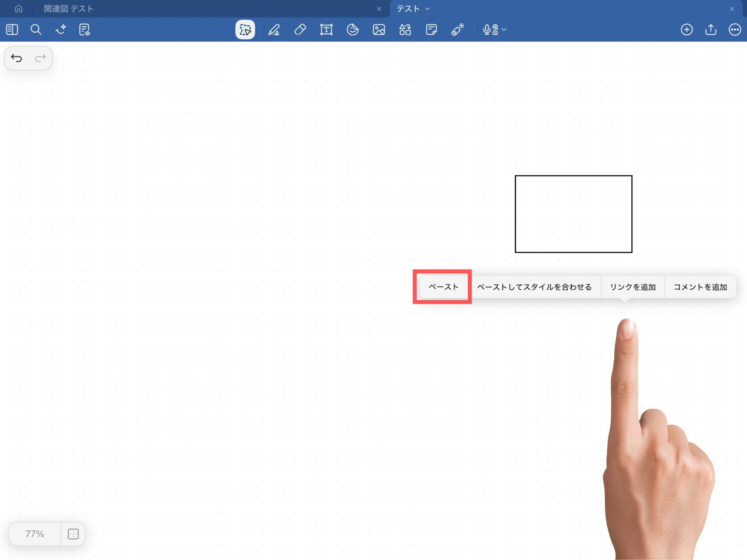Open the Shapes elements tool
The height and width of the screenshot is (560, 747).
pyautogui.click(x=405, y=30)
